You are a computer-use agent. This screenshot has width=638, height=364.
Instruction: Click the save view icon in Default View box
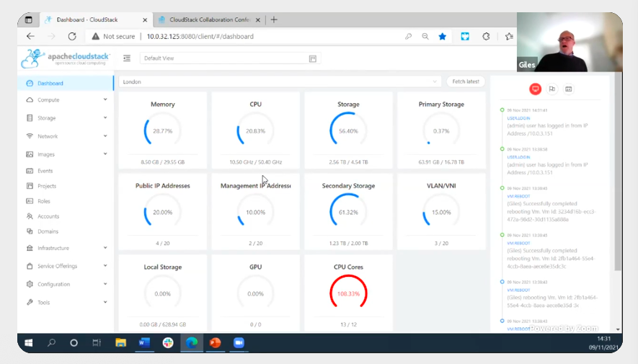pyautogui.click(x=312, y=58)
